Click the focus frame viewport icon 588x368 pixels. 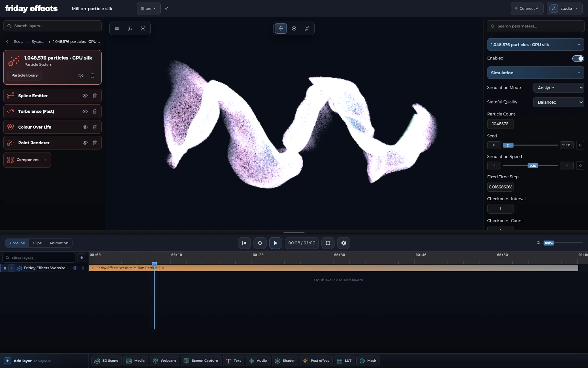click(x=143, y=28)
